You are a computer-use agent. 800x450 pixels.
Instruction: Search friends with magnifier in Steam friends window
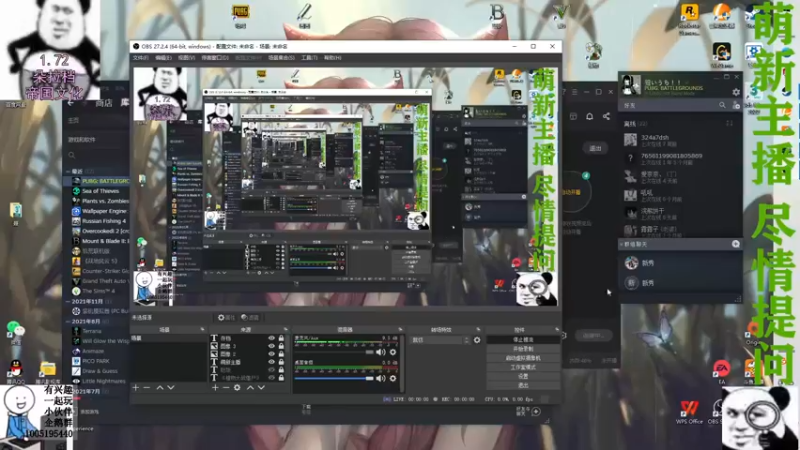(x=722, y=105)
